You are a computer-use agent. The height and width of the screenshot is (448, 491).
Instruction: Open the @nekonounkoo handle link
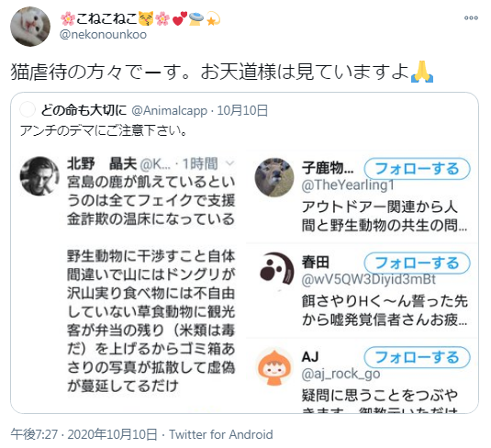[x=103, y=35]
